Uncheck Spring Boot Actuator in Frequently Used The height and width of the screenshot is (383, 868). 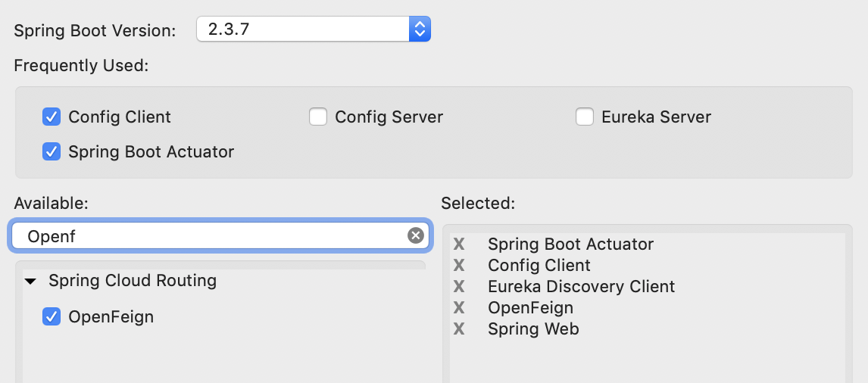52,152
